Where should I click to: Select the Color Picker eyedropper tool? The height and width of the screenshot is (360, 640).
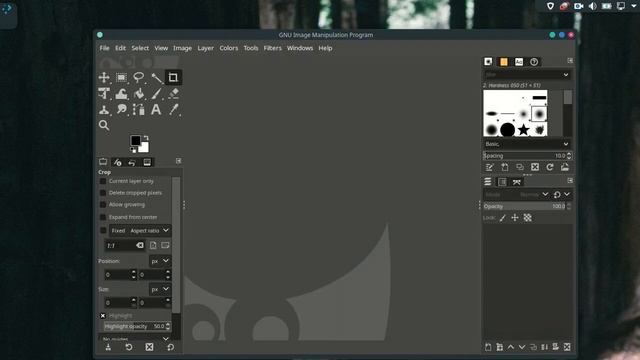click(173, 110)
